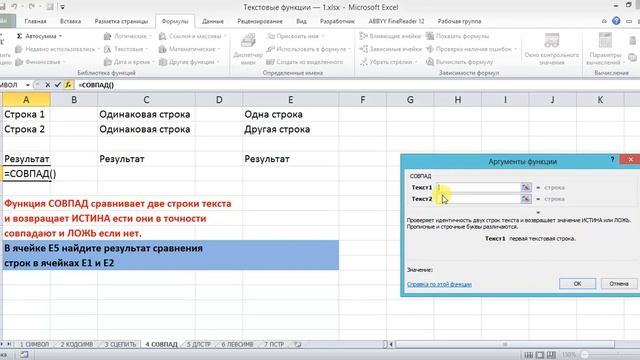Open the Рабочая группа tab

click(x=459, y=21)
